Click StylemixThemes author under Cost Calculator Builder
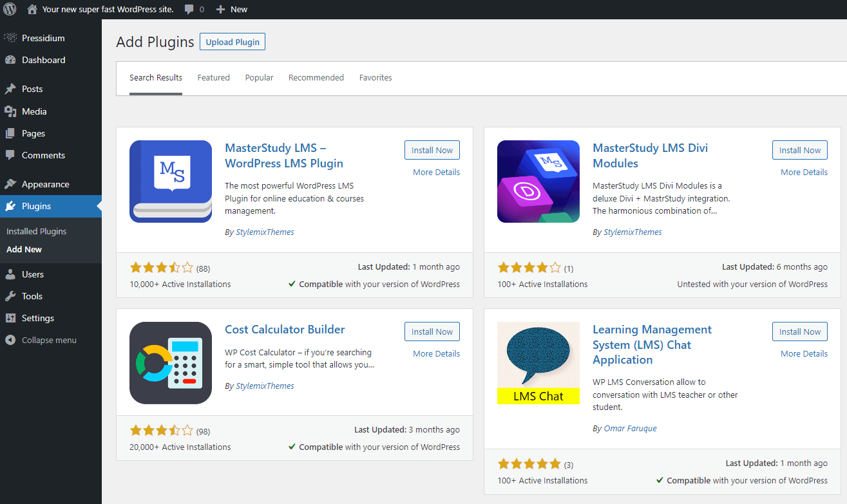 click(265, 386)
